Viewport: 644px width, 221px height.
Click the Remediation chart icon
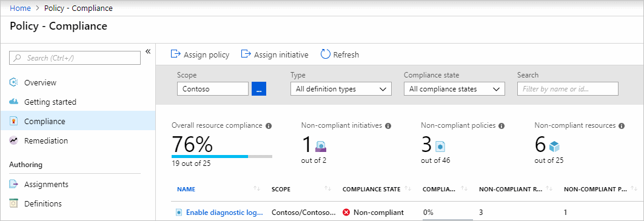[14, 140]
